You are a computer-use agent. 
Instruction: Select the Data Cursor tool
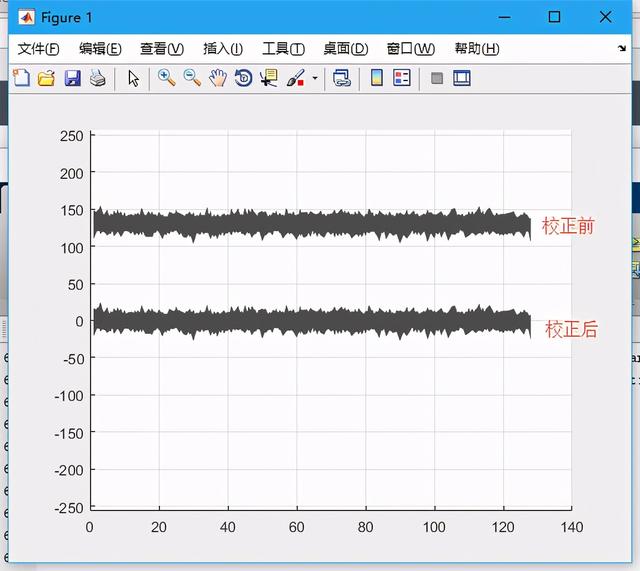(x=268, y=78)
